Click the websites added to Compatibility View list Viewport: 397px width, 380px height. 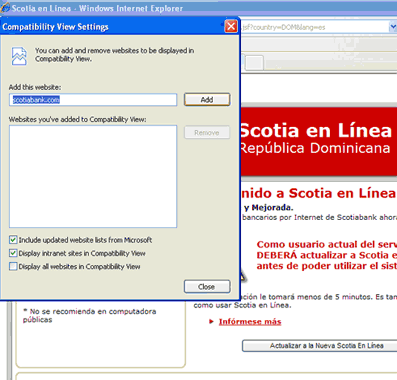[93, 177]
